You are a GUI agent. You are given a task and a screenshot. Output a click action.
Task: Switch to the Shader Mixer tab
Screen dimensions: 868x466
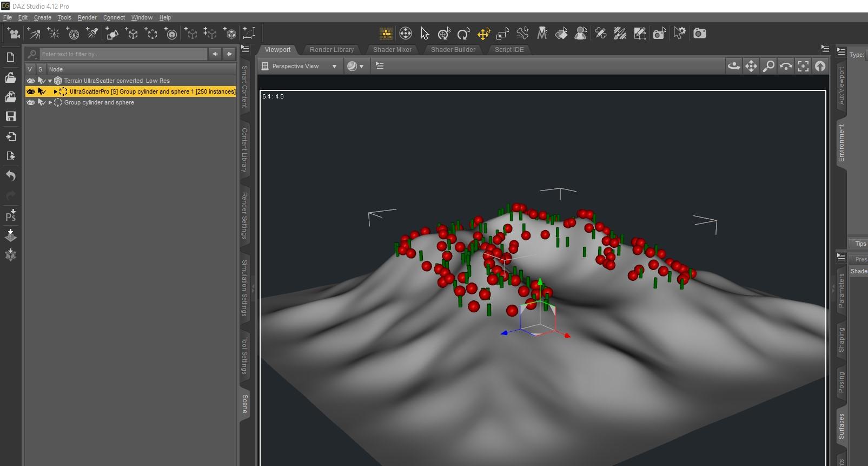392,49
